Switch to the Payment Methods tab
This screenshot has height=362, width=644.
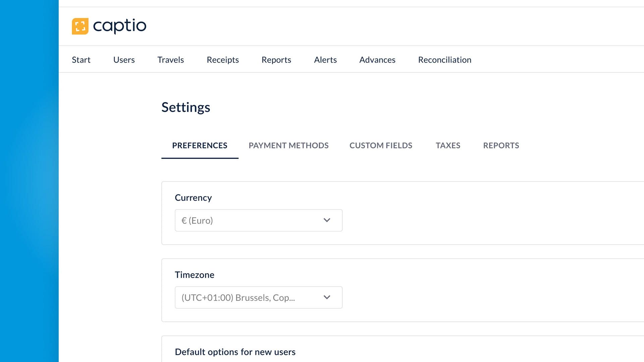point(288,145)
